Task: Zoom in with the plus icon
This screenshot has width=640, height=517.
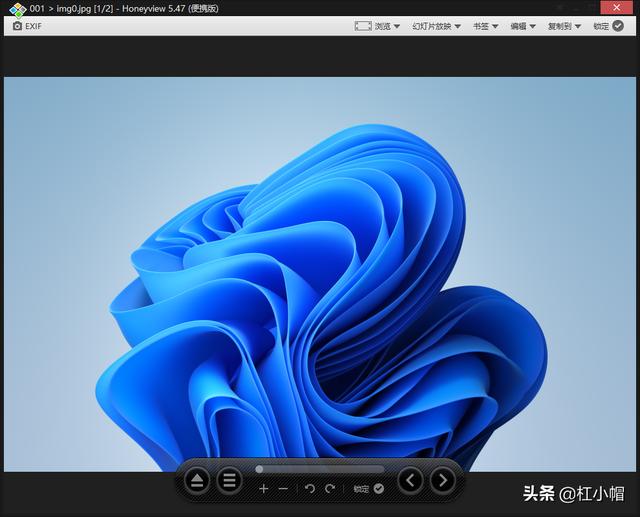Action: click(264, 488)
